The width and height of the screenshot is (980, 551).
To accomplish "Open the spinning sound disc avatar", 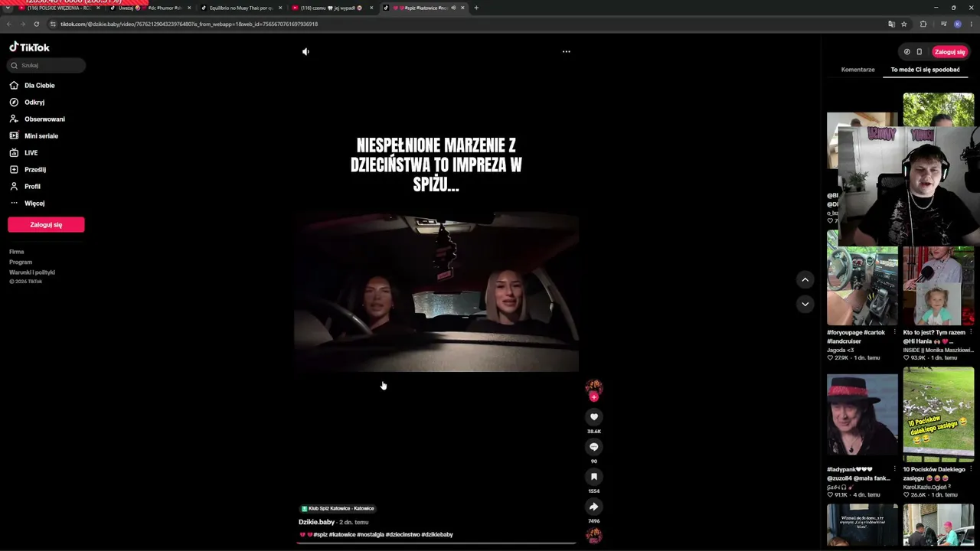I will 594,535.
